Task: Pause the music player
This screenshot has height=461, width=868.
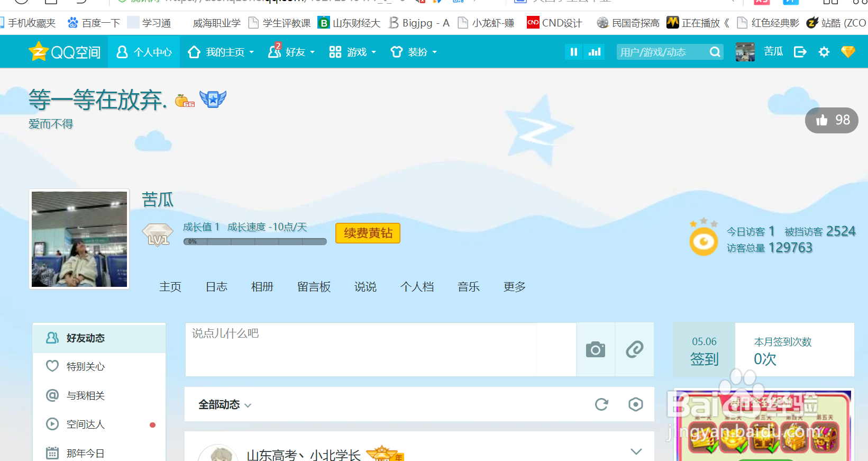Action: (573, 52)
